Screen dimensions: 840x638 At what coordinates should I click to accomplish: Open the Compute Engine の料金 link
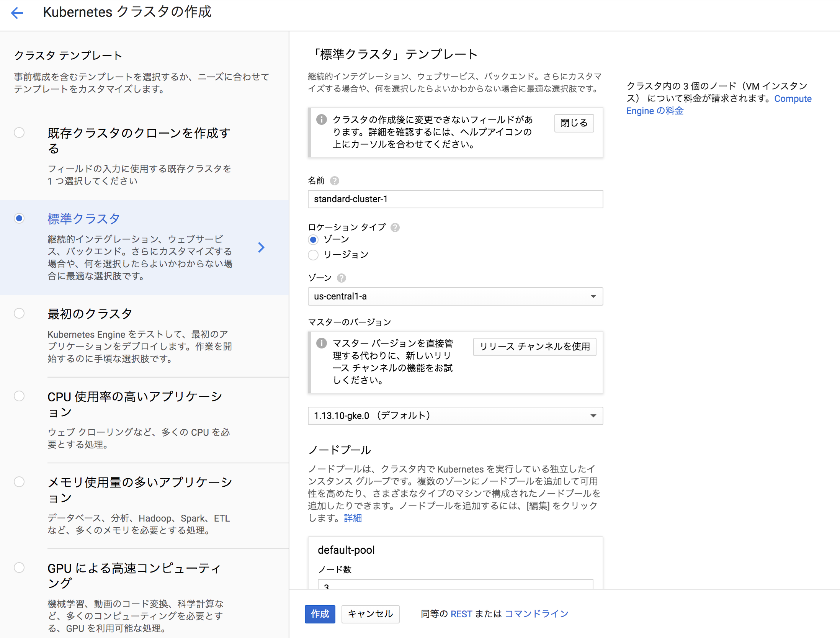[x=719, y=105]
